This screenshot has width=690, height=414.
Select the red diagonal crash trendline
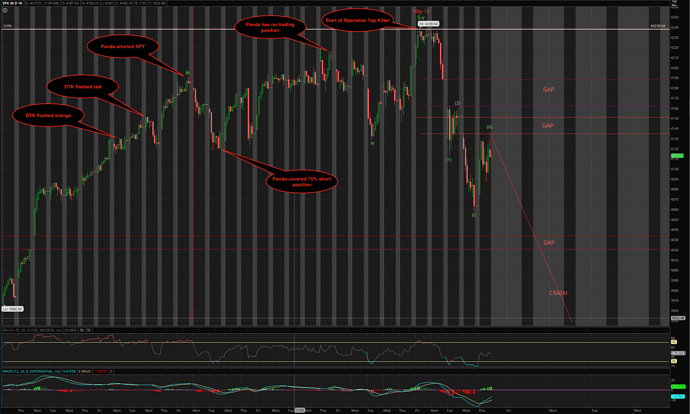(531, 227)
